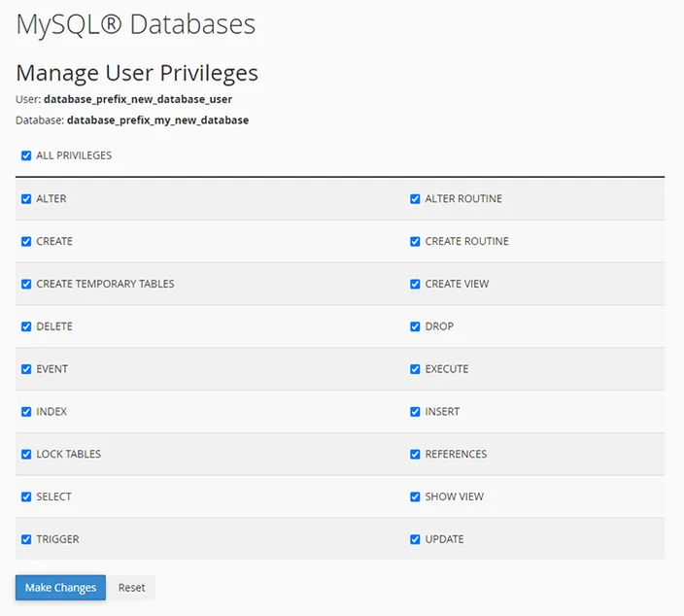Viewport: 684px width, 616px height.
Task: Click the Reset button
Action: coord(131,587)
